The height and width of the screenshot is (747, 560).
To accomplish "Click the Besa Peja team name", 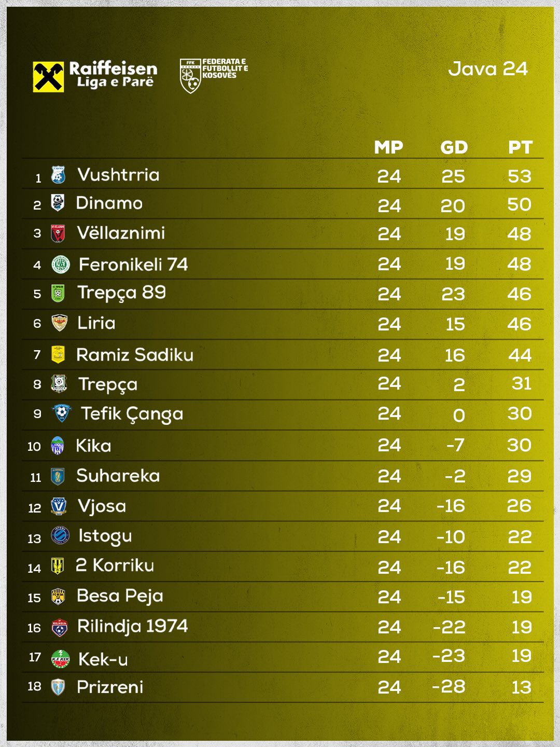I will tap(120, 596).
